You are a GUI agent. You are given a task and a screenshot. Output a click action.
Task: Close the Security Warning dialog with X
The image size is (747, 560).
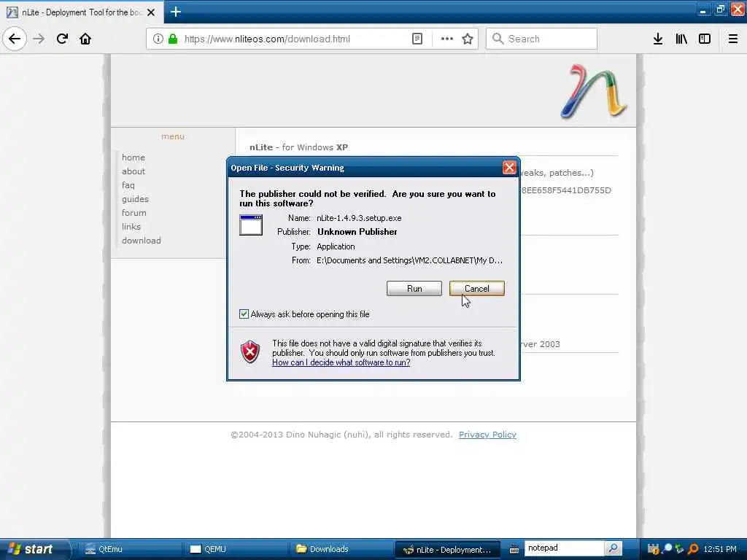click(x=508, y=168)
